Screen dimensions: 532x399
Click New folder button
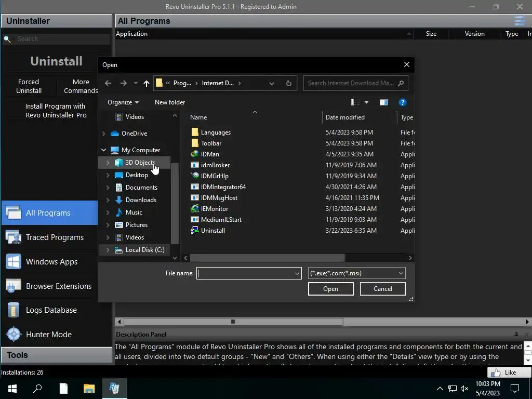170,102
